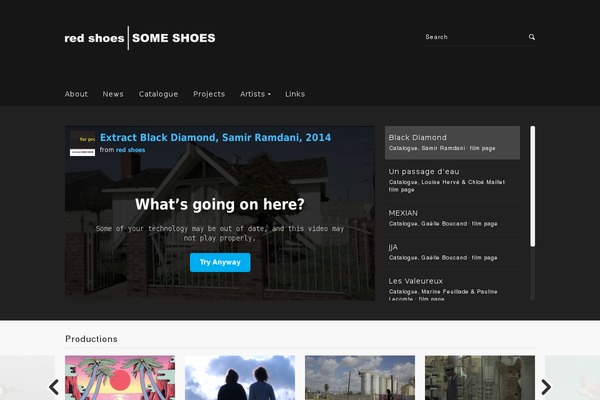
Task: Select Un passage d'eau in the playlist
Action: coord(452,180)
